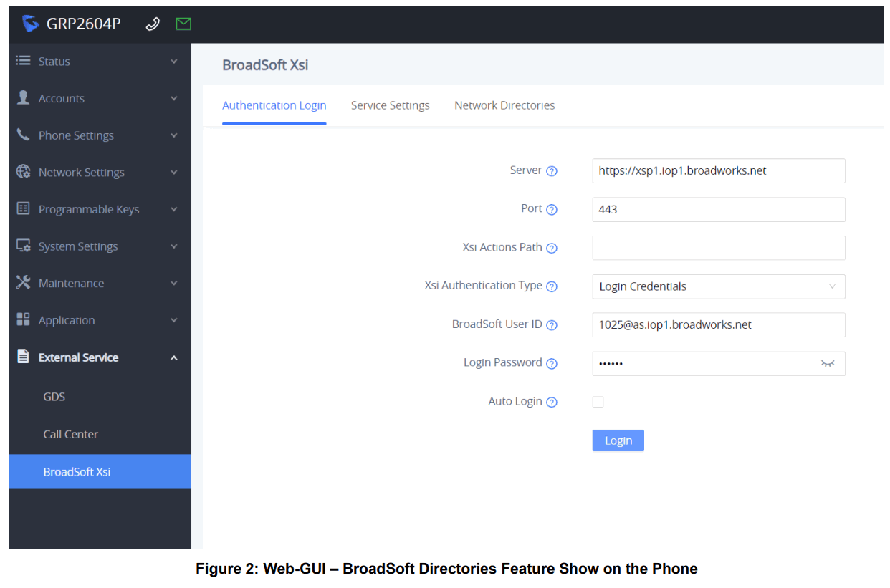This screenshot has width=890, height=588.
Task: Click the Programmable Keys keypad icon
Action: click(24, 209)
